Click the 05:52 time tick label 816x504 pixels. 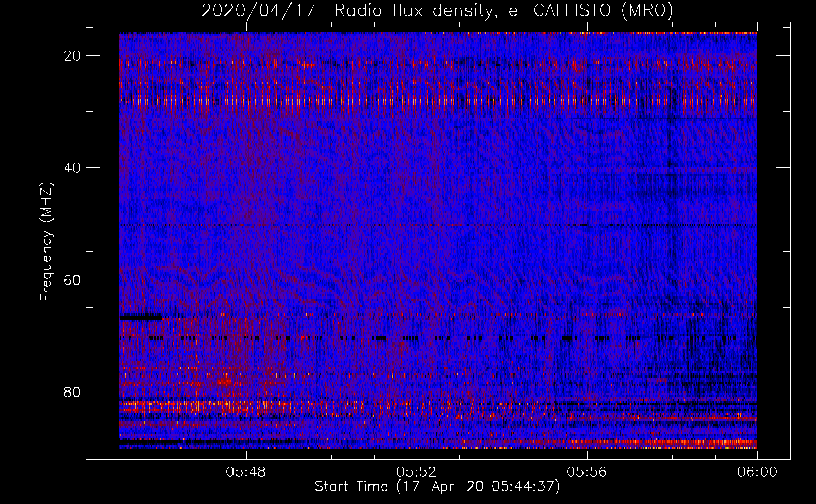click(417, 472)
